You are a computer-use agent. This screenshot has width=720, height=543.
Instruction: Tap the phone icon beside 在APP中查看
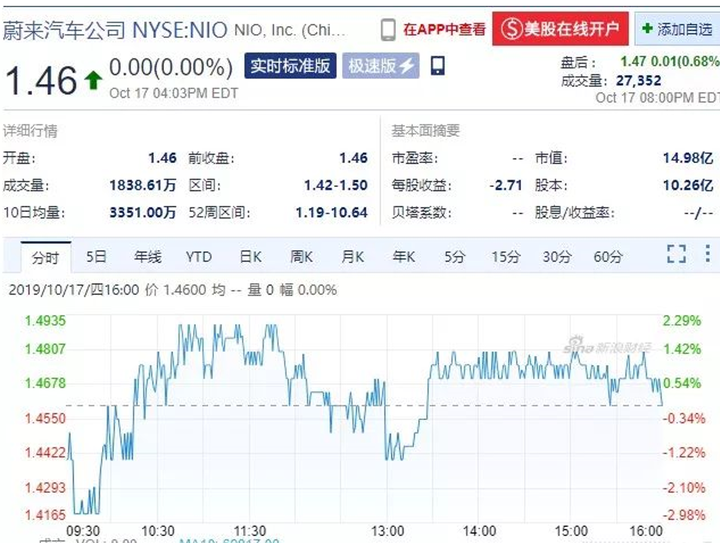[x=388, y=30]
